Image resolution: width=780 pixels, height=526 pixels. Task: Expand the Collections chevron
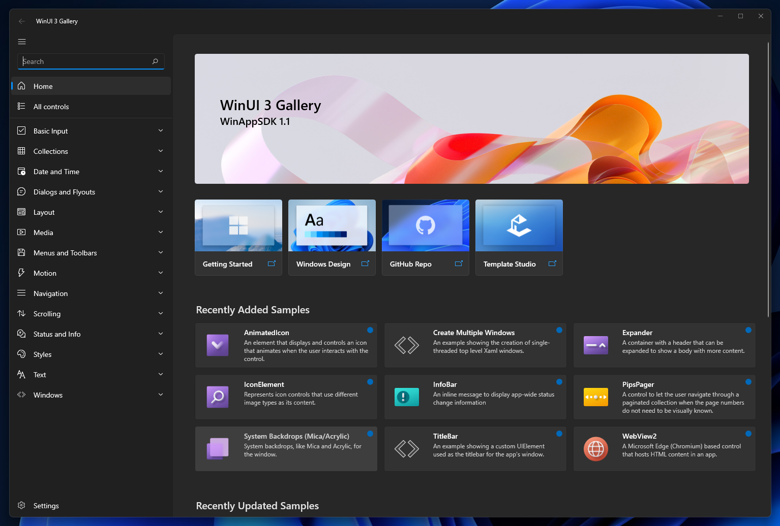click(161, 151)
